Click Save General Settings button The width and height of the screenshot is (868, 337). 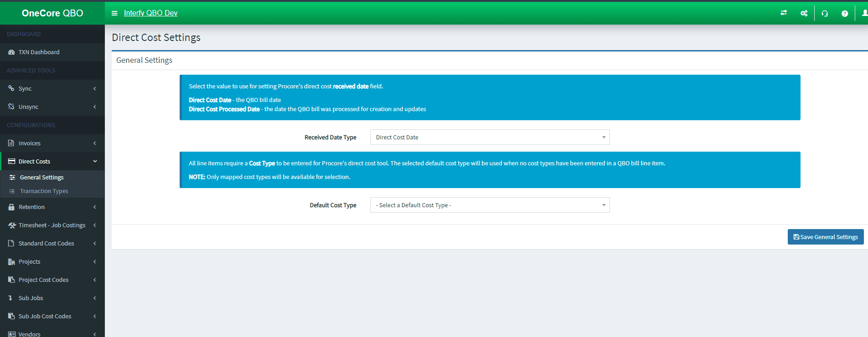[825, 237]
